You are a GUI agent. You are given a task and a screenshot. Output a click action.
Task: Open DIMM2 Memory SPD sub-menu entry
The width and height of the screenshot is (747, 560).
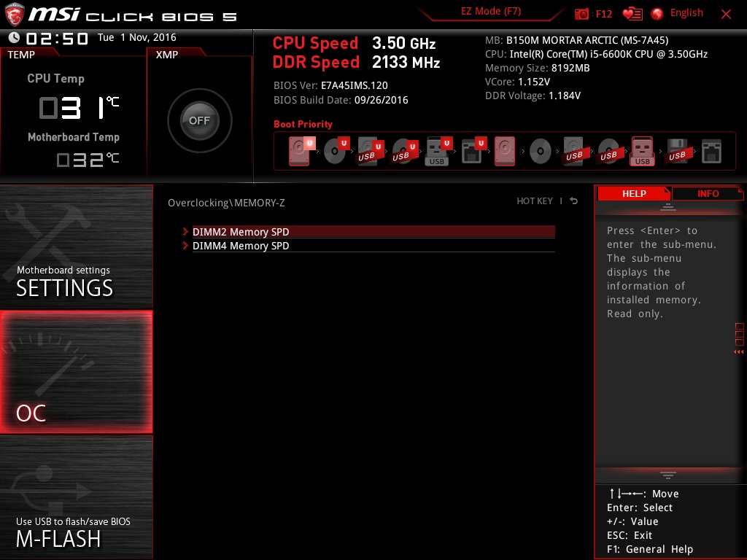tap(373, 231)
